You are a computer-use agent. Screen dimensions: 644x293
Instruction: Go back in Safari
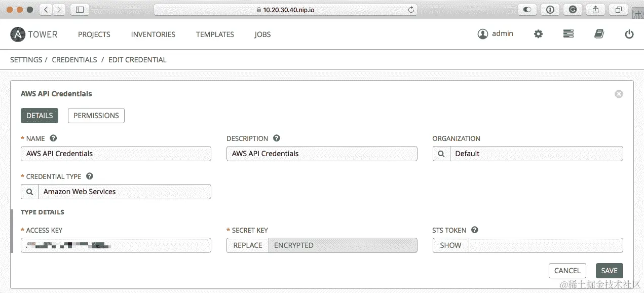(46, 9)
